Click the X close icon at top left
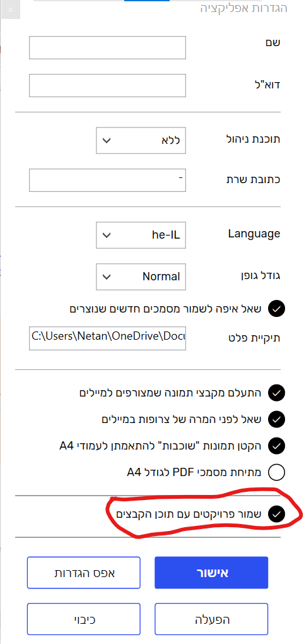This screenshot has height=644, width=304. point(10,9)
